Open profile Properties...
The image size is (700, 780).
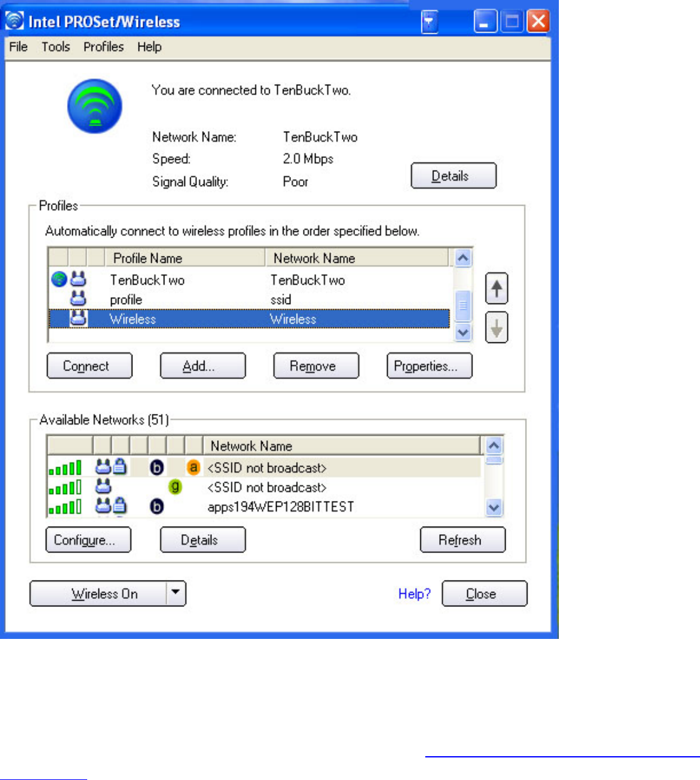tap(429, 366)
